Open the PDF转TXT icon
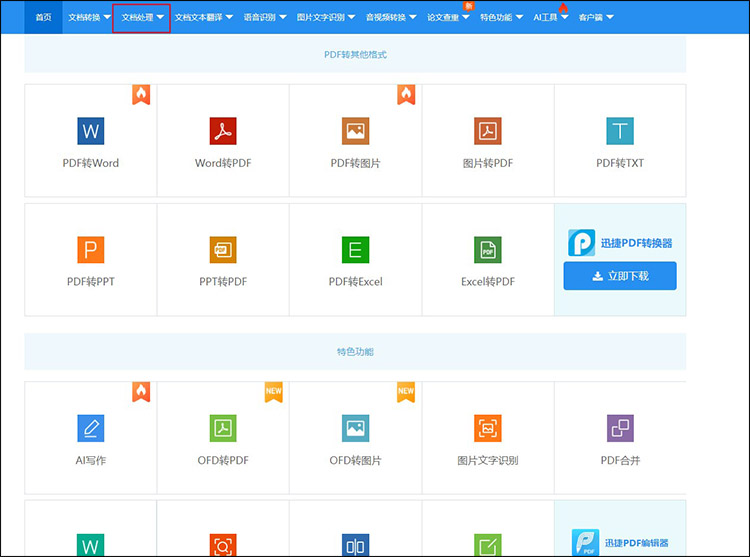 click(x=620, y=131)
